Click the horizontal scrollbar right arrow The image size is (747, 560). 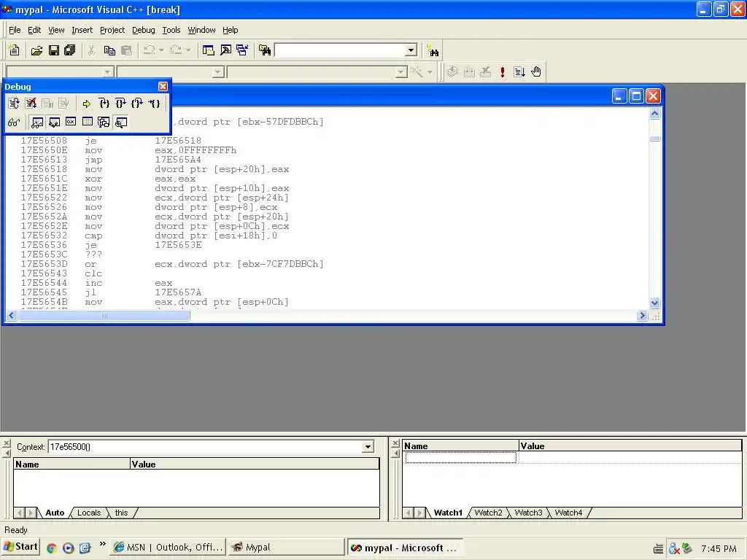pos(642,315)
